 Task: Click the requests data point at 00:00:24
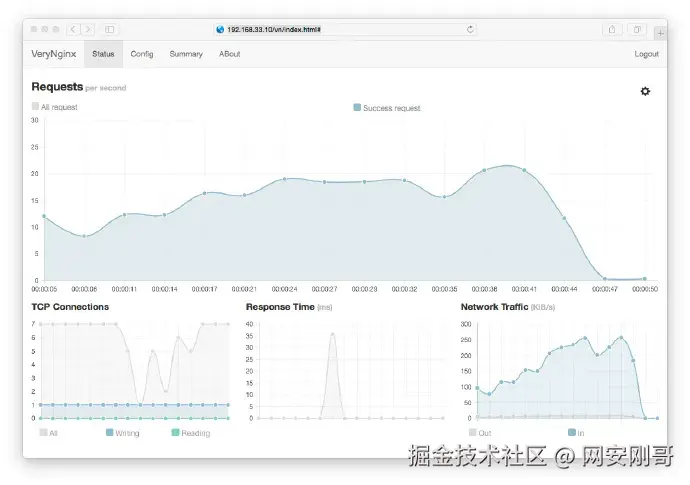285,179
